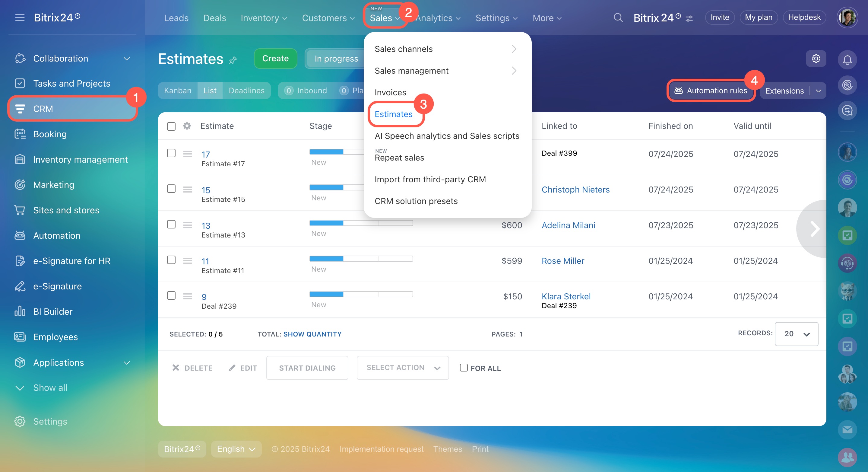Click the pin icon beside Estimates title

(233, 61)
